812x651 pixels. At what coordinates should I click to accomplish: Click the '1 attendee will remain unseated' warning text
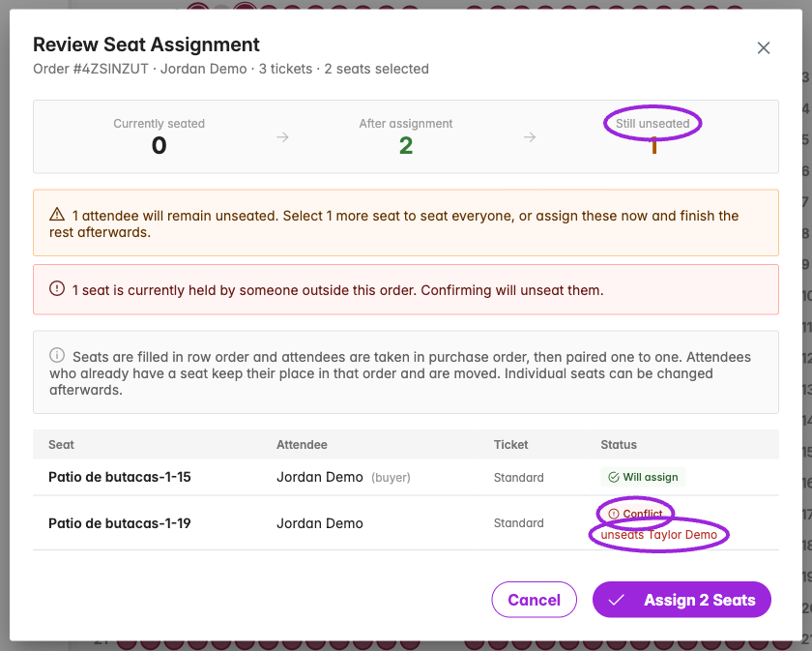tap(394, 223)
